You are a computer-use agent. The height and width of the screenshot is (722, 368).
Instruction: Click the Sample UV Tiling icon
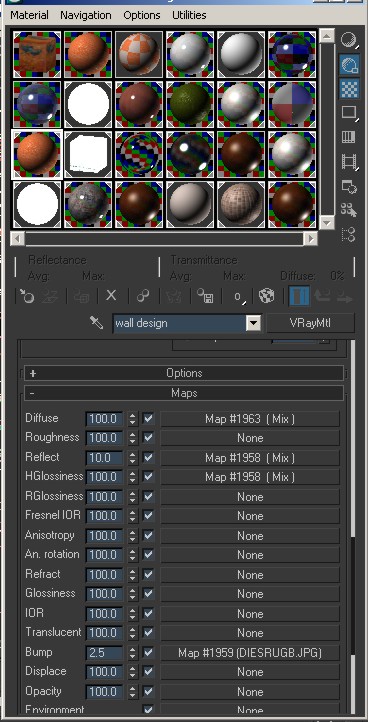(x=349, y=112)
